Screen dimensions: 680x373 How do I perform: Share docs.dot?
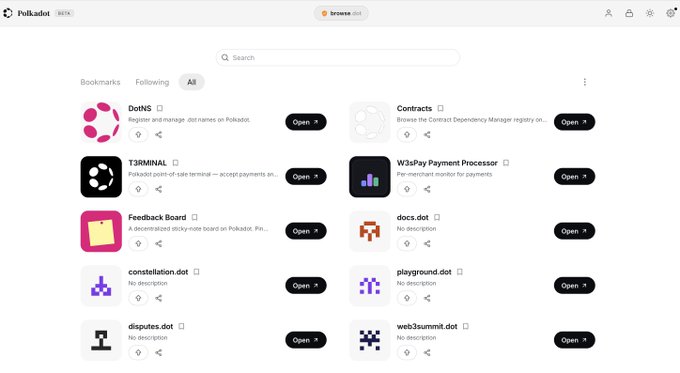coord(427,244)
